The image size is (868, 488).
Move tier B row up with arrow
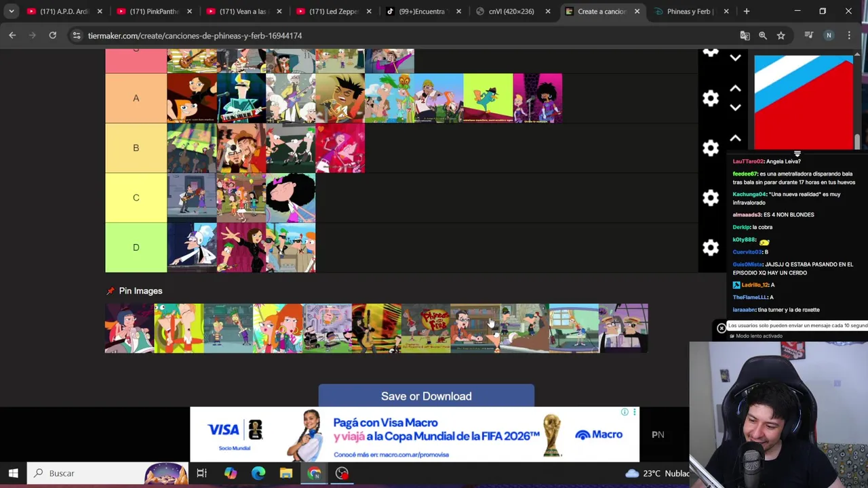[735, 138]
